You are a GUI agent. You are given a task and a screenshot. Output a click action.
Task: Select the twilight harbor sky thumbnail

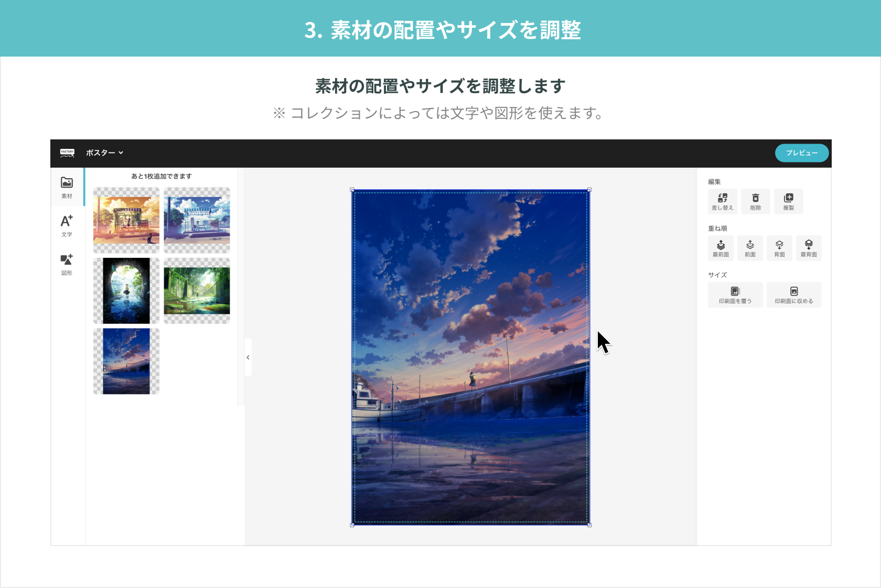(126, 361)
